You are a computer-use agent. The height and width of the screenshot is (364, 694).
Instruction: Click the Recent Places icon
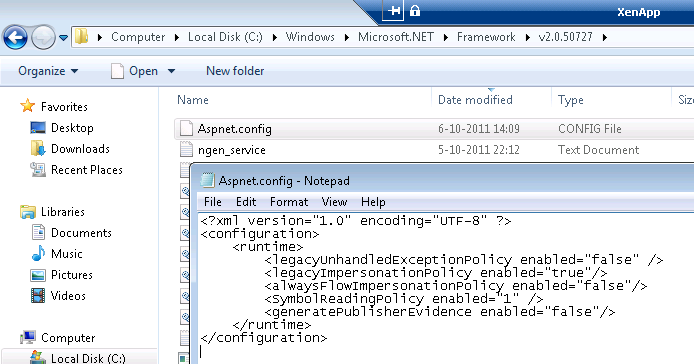(38, 170)
